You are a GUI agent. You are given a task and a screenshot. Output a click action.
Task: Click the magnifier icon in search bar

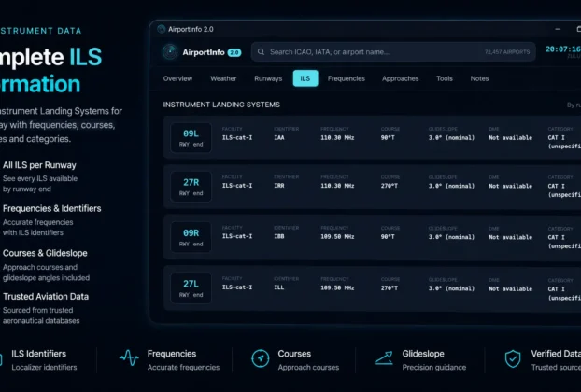[261, 52]
